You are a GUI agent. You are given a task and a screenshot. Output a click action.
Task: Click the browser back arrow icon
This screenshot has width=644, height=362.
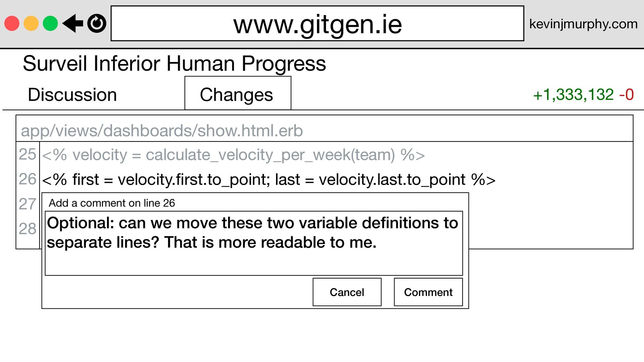73,23
